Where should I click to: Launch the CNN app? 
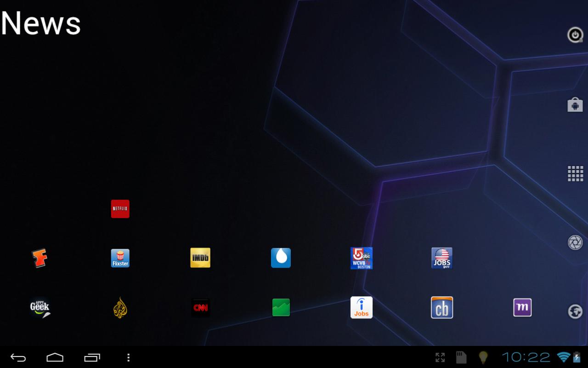tap(201, 308)
